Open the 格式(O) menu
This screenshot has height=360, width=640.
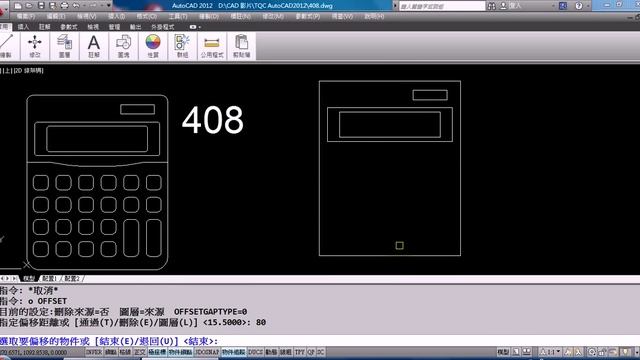coord(147,16)
